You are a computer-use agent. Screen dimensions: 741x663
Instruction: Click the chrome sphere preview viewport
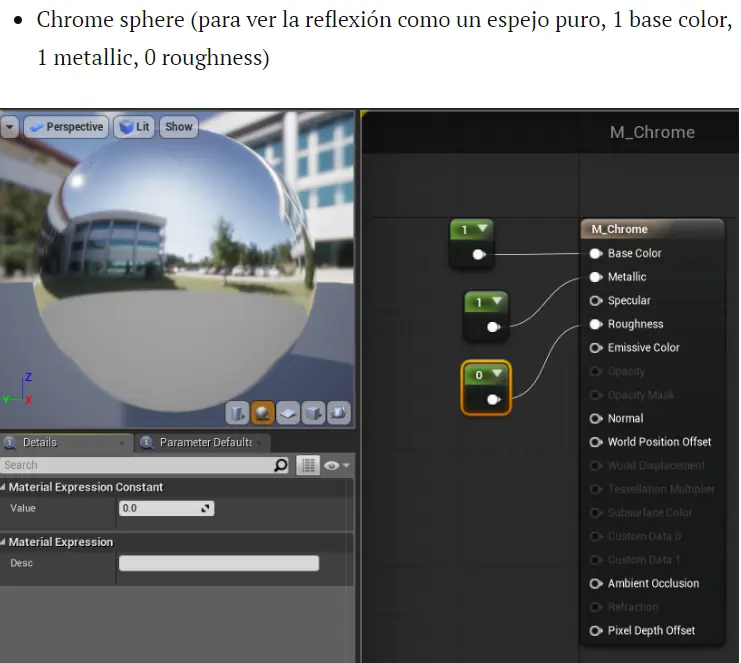[176, 269]
